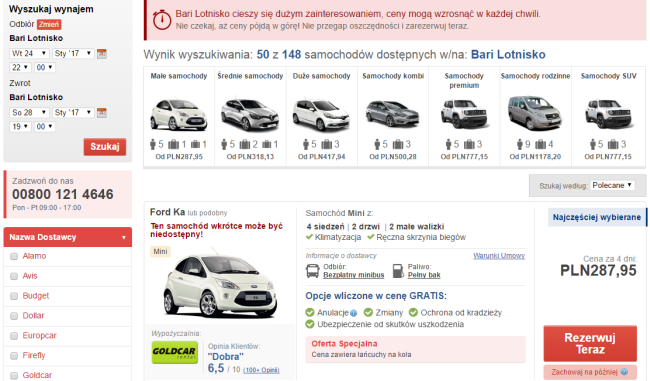Viewport: 650px width, 381px height.
Task: Click the Europcar supplier name
Action: (x=39, y=336)
